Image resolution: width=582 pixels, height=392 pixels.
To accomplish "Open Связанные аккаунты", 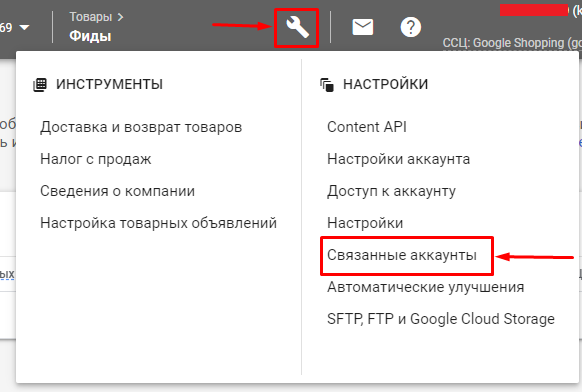I will (x=402, y=255).
